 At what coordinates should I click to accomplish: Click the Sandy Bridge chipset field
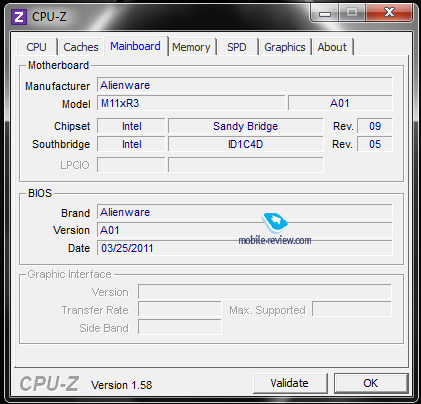tap(246, 126)
